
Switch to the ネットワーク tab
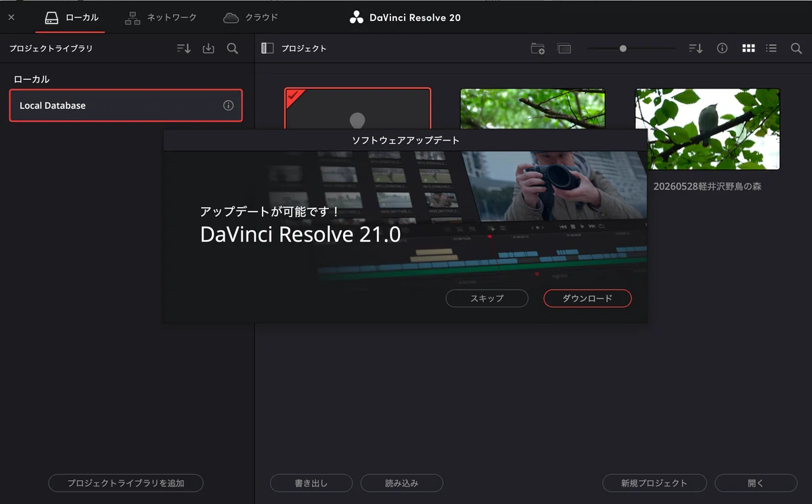point(160,17)
